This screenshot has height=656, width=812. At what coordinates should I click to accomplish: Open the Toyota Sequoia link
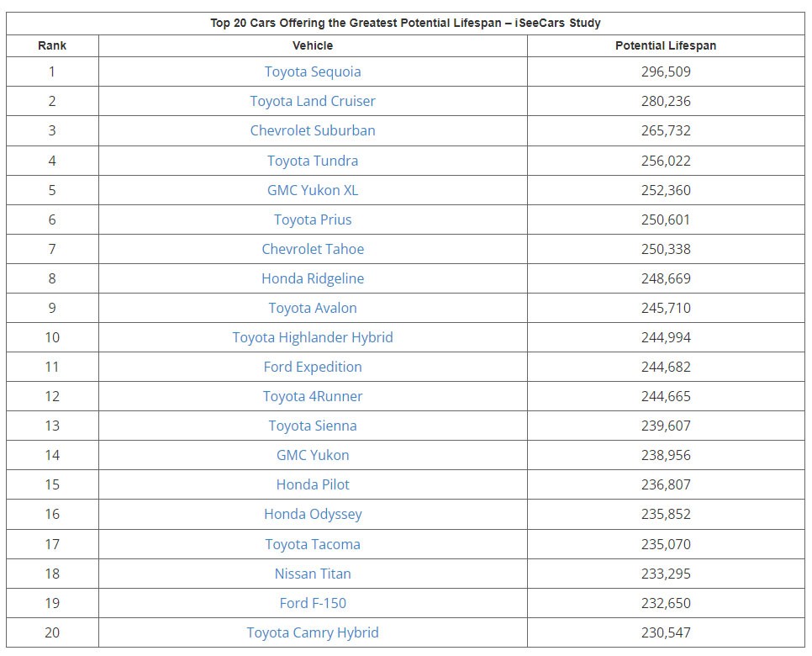313,71
